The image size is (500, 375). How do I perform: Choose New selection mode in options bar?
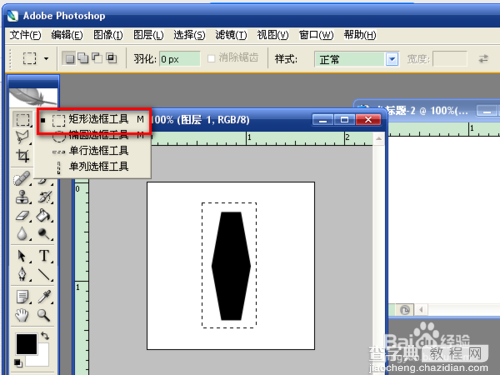(69, 59)
